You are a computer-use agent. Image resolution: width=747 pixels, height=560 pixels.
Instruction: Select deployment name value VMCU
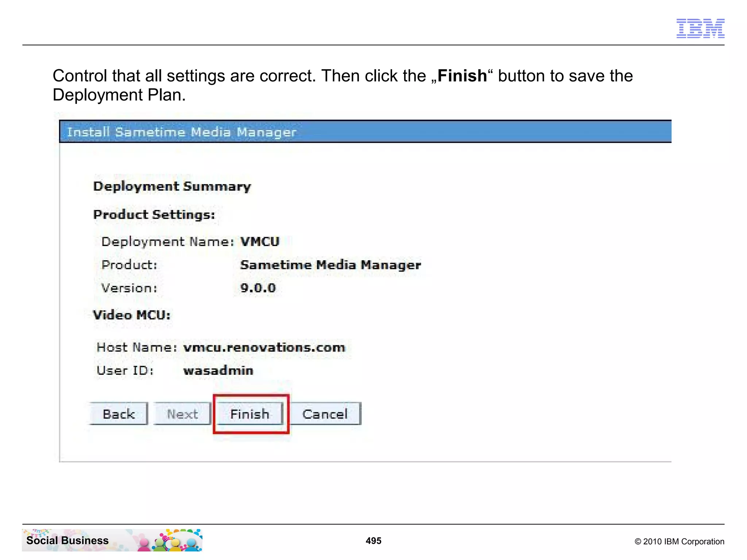click(x=260, y=242)
